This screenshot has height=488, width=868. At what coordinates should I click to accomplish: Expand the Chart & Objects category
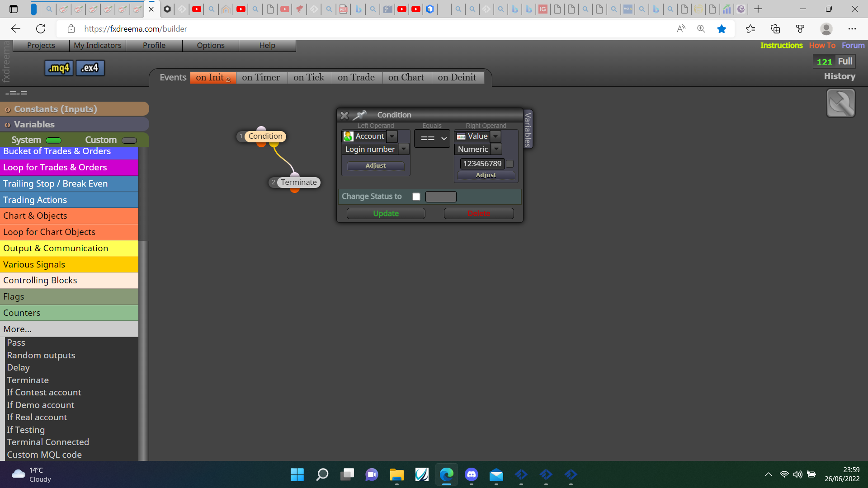coord(69,216)
